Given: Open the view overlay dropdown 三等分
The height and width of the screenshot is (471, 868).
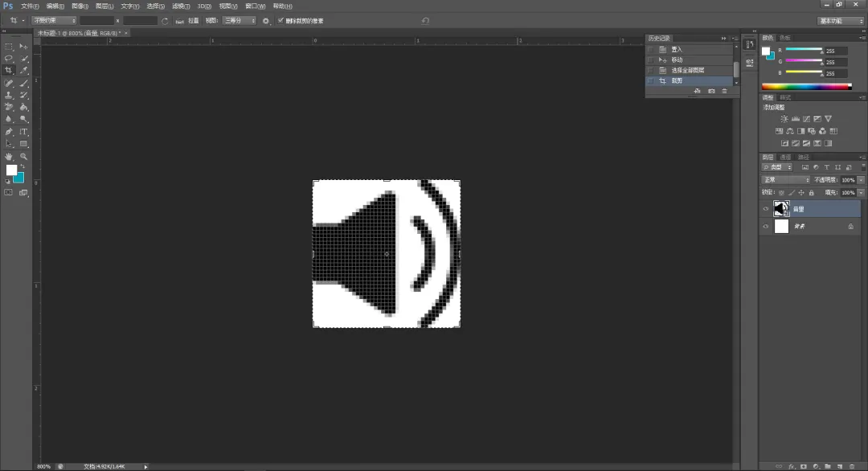Looking at the screenshot, I should (240, 20).
